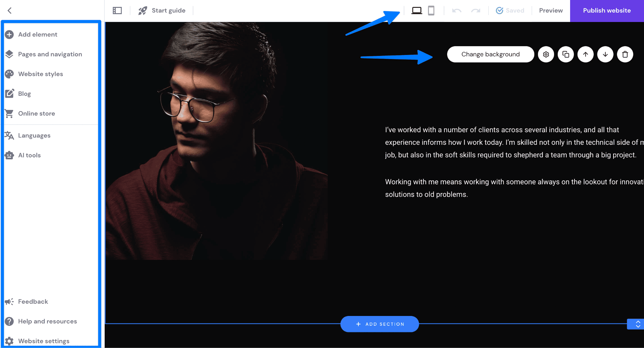Viewport: 644px width, 348px height.
Task: Click the Preview button
Action: (551, 11)
